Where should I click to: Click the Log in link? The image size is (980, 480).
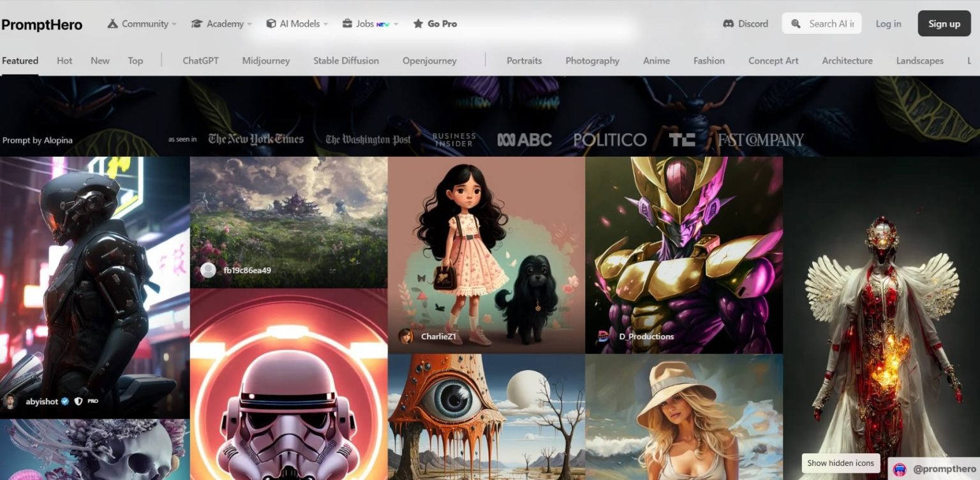pos(888,24)
